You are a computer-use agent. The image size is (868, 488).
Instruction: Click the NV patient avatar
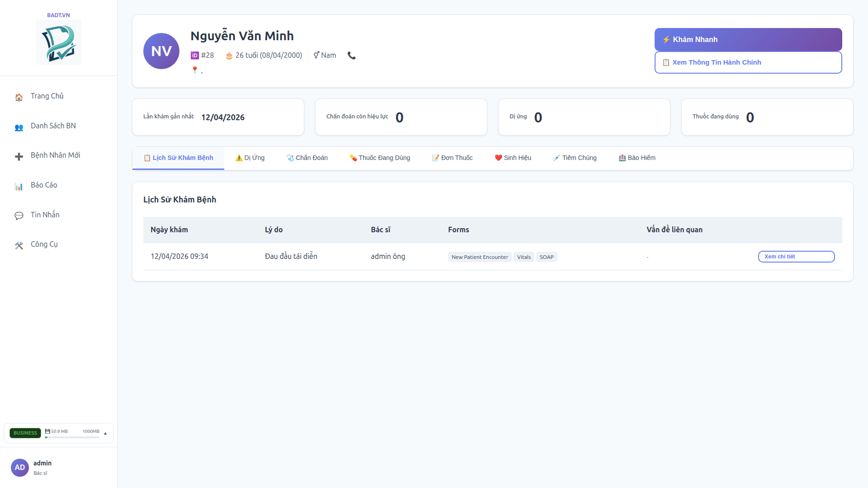coord(161,51)
